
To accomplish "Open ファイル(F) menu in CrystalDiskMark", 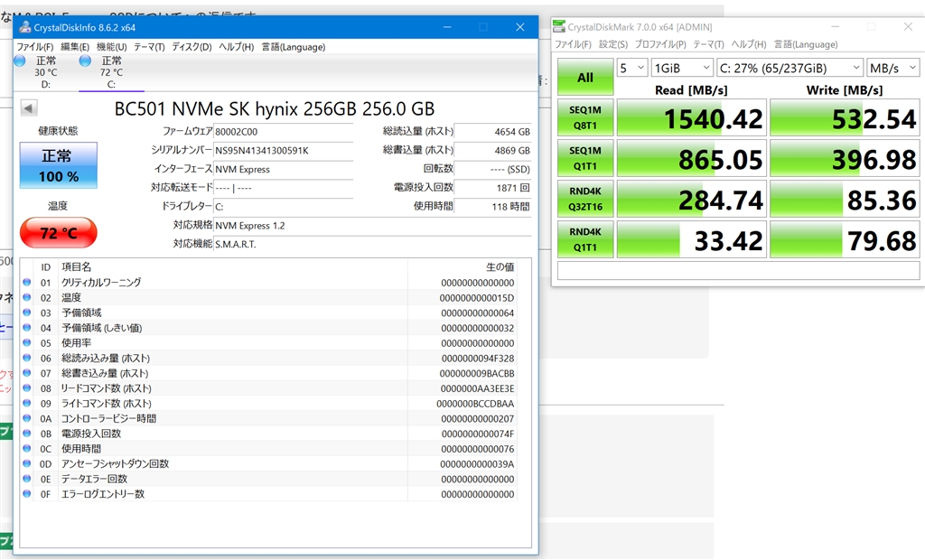I will click(x=573, y=44).
